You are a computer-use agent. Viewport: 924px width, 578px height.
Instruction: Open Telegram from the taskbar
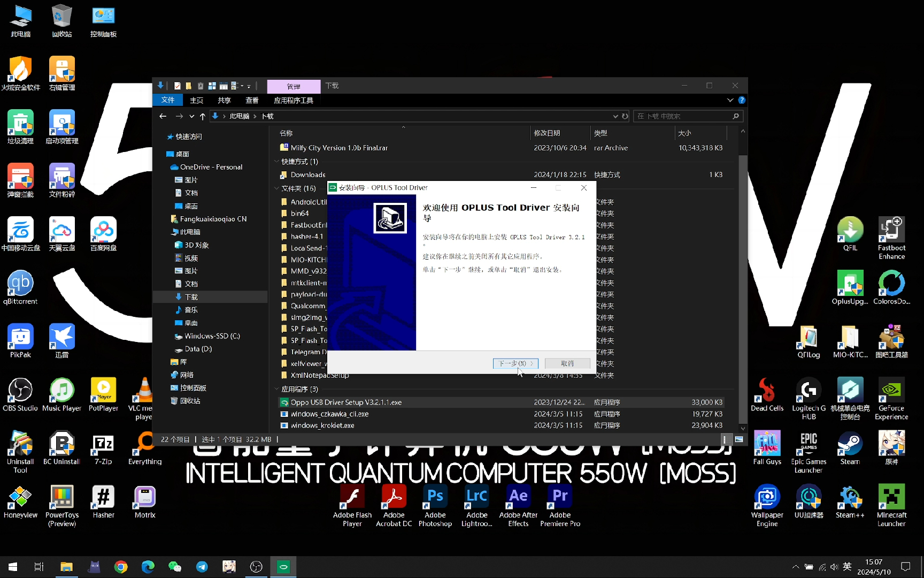[x=202, y=567]
